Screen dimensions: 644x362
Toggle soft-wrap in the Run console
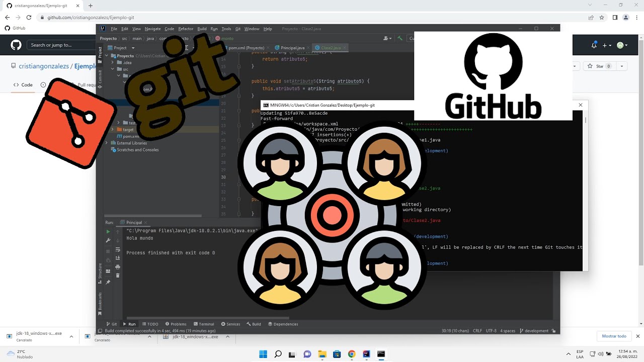pos(118,249)
